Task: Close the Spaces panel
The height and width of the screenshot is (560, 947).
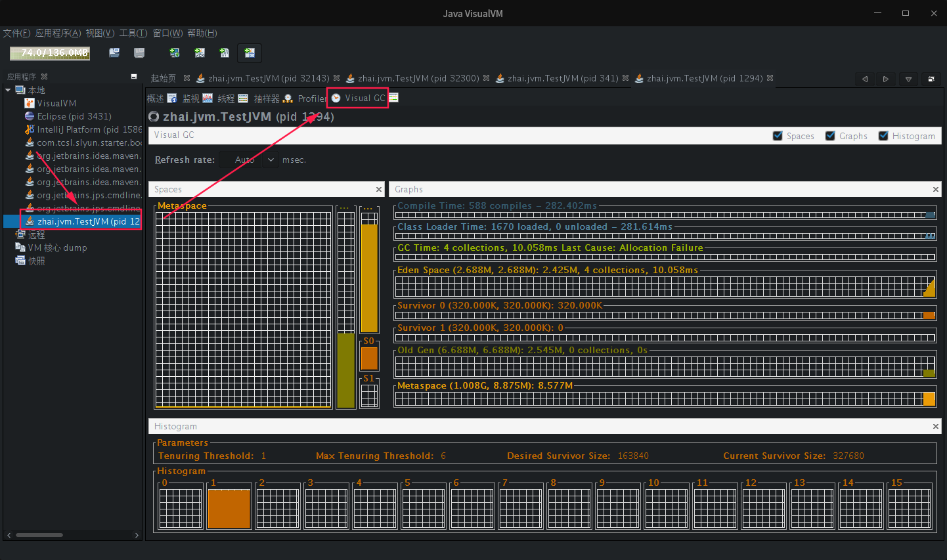Action: coord(379,190)
